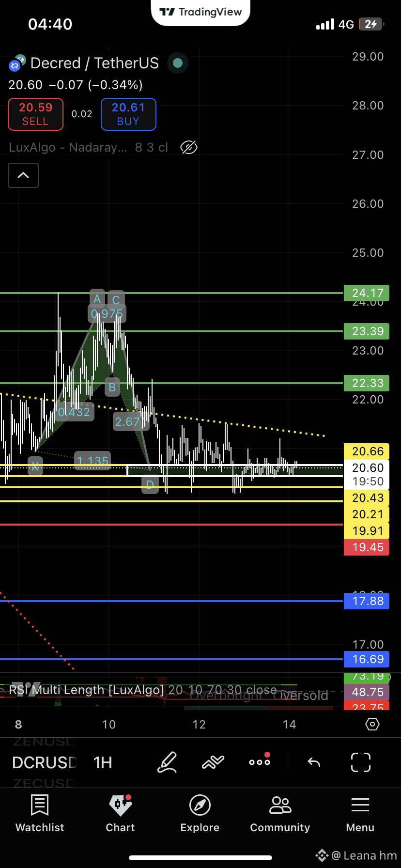Switch to the Explore tab
The height and width of the screenshot is (868, 401).
click(200, 814)
